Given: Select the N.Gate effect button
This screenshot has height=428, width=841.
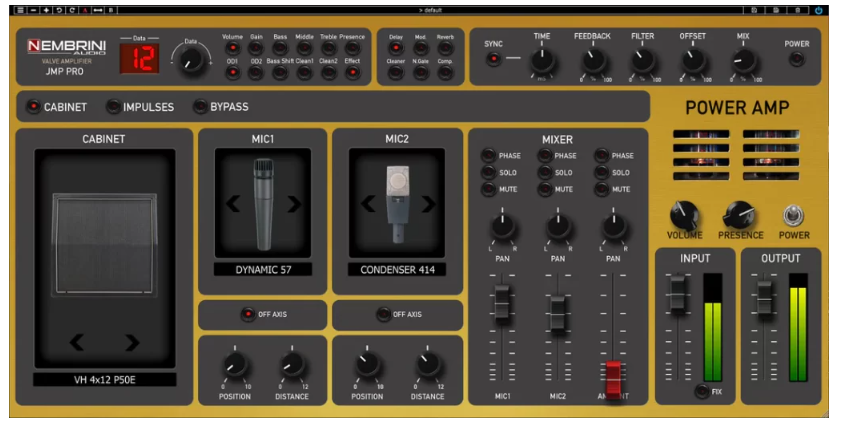Looking at the screenshot, I should (420, 72).
